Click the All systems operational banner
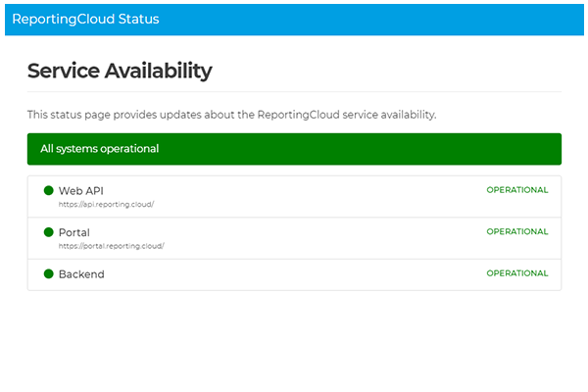This screenshot has width=588, height=392. tap(294, 149)
